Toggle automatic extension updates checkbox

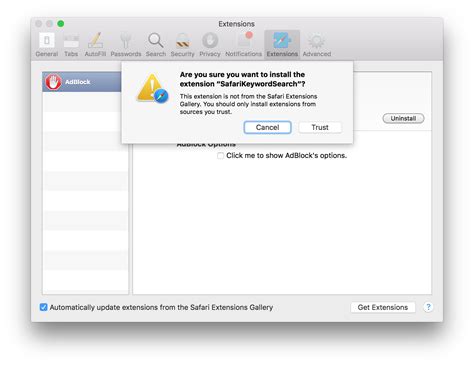(x=43, y=307)
